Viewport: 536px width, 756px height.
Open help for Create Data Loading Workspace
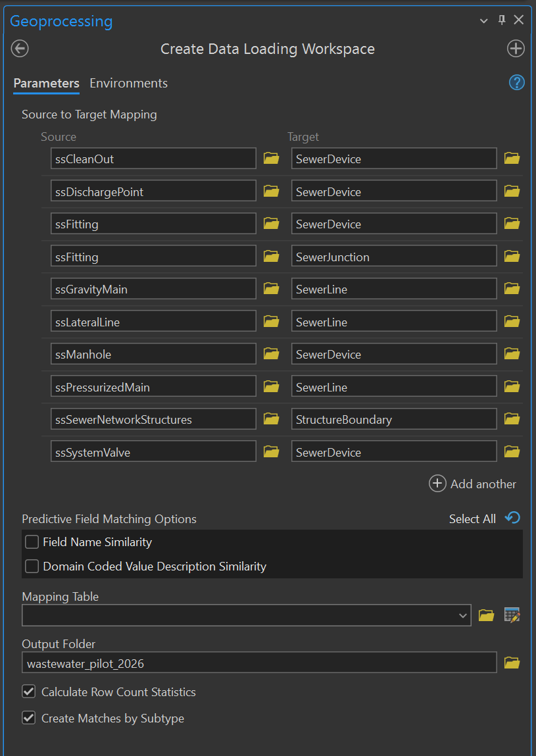coord(516,82)
